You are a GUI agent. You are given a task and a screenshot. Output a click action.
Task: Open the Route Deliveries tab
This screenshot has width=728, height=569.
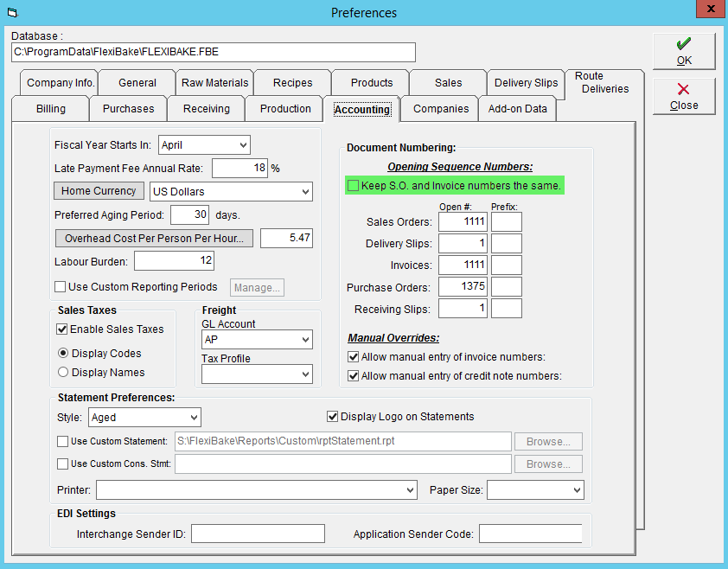coord(604,83)
